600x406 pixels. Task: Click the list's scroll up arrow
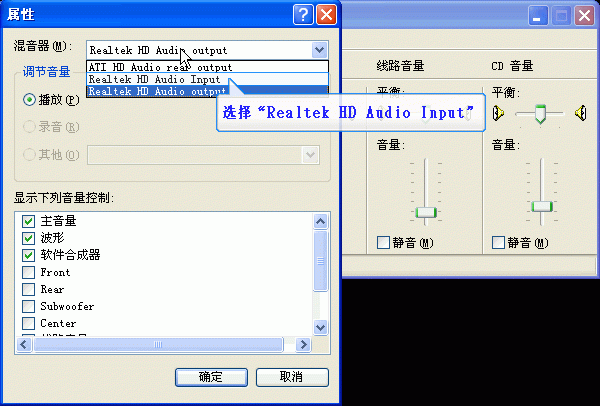point(320,221)
